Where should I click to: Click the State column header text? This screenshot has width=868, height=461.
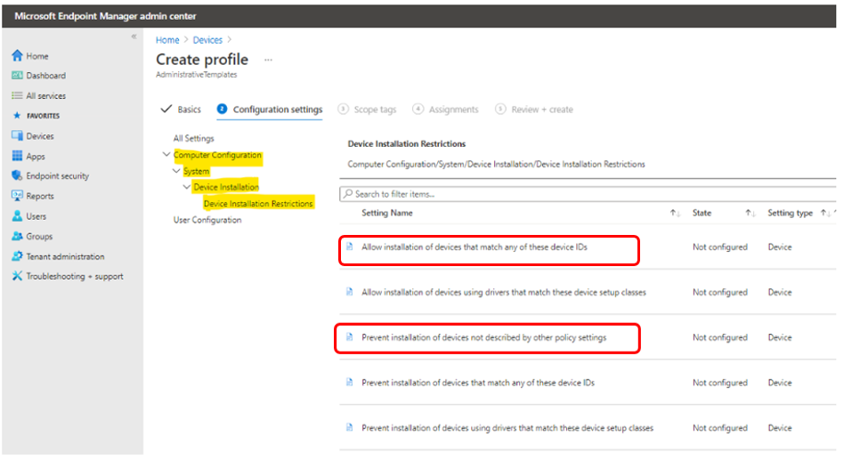702,213
